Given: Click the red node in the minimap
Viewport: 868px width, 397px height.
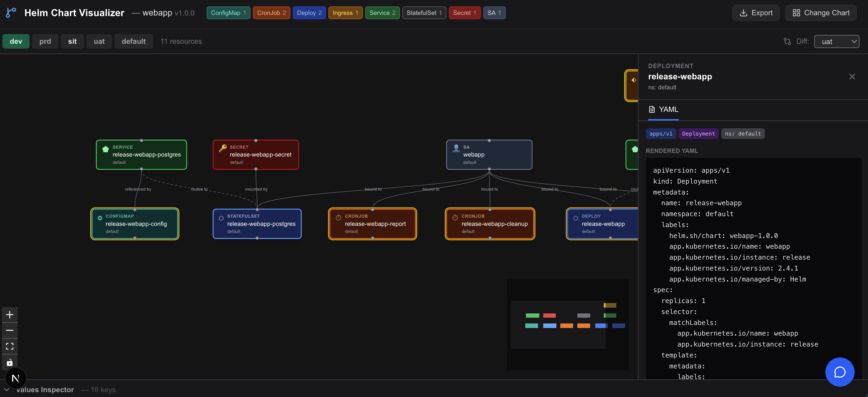Looking at the screenshot, I should [x=549, y=316].
